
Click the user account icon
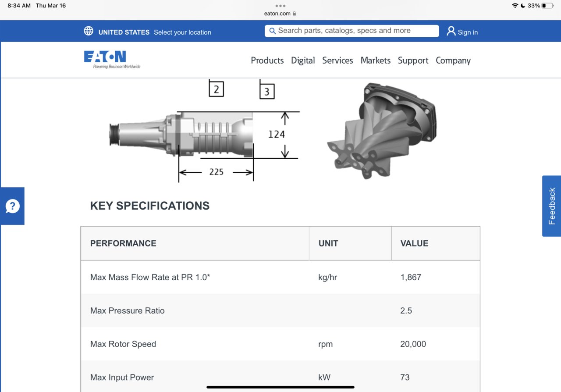(451, 31)
